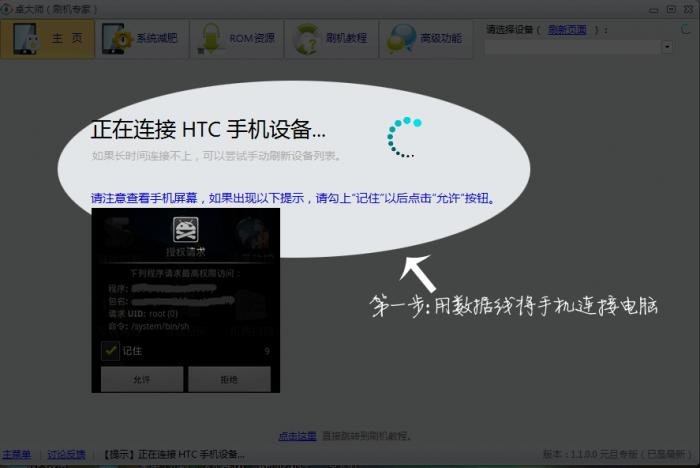The height and width of the screenshot is (468, 700).
Task: Click the refresh spinner icon at top right
Action: pos(685,30)
